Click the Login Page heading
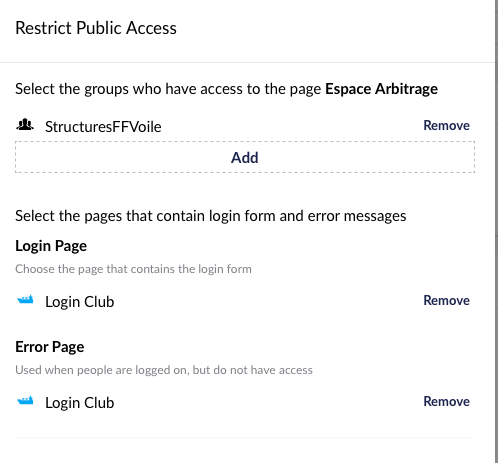This screenshot has width=498, height=463. click(51, 246)
